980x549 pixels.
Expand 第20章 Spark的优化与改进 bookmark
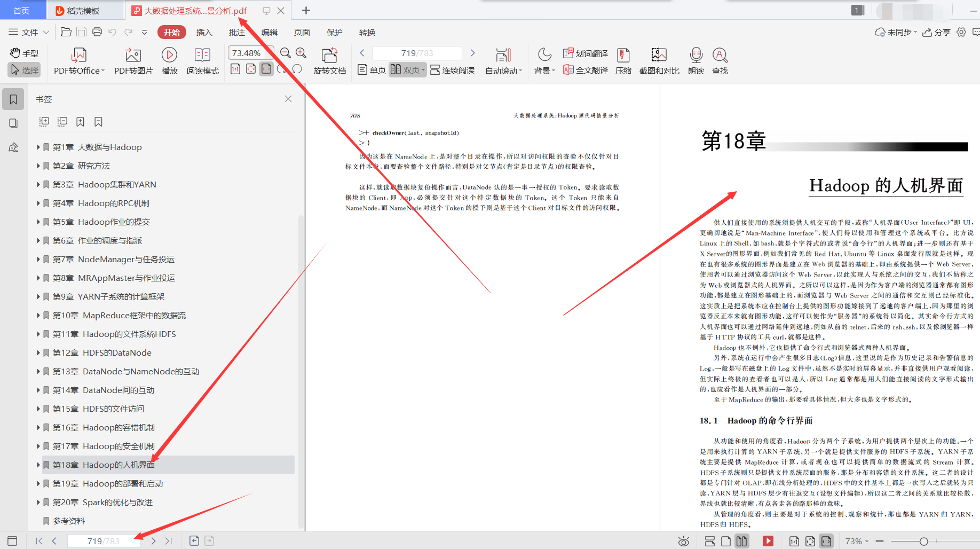38,502
